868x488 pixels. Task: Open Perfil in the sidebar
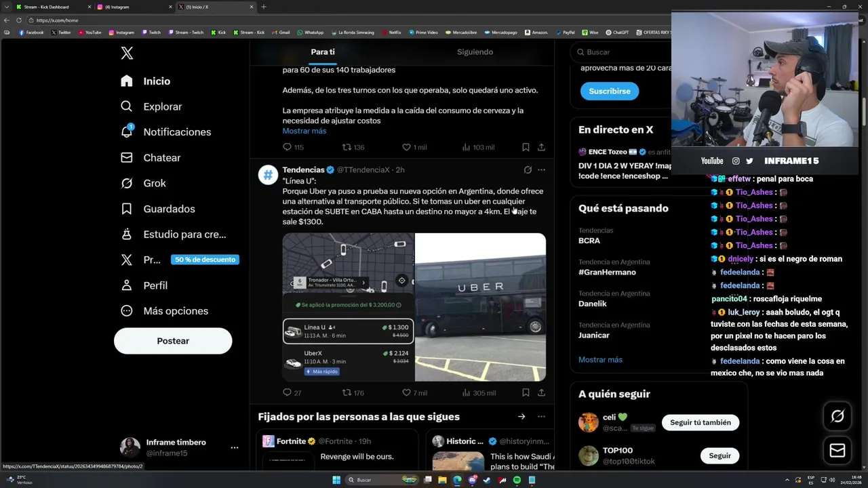[x=144, y=285]
